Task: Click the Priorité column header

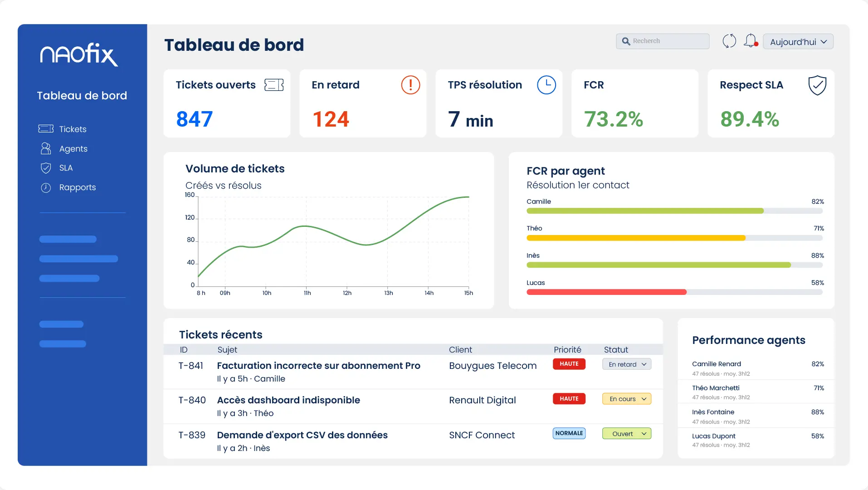Action: [x=567, y=350]
